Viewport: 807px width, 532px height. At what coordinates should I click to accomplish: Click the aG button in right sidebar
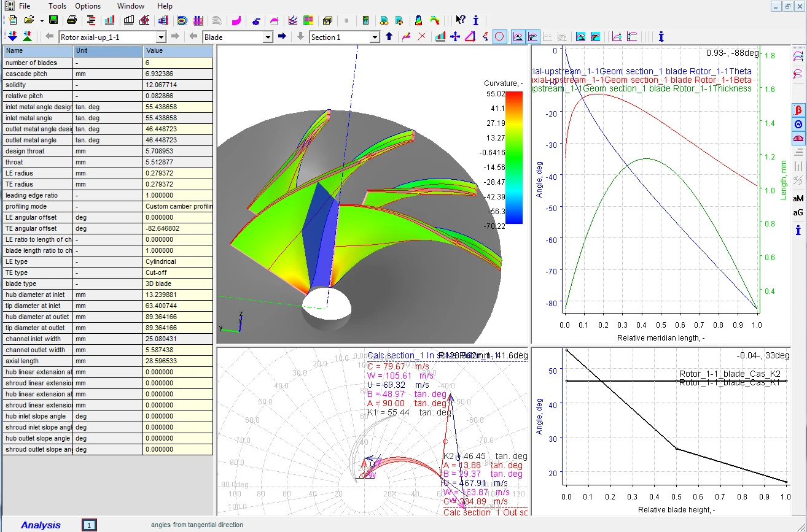[798, 212]
